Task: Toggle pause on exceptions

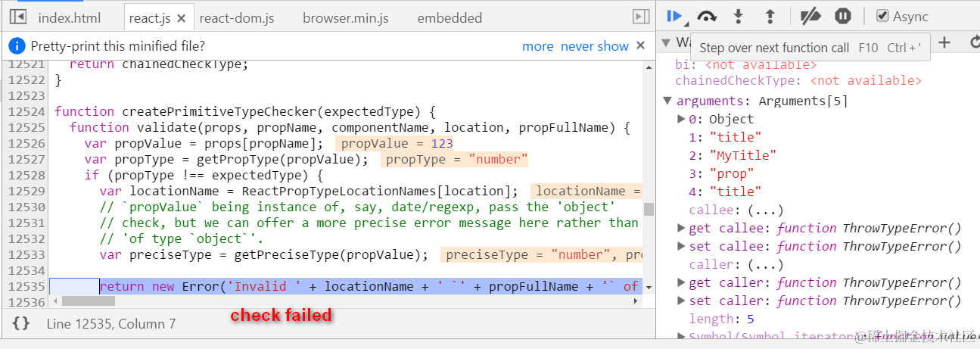Action: (843, 16)
